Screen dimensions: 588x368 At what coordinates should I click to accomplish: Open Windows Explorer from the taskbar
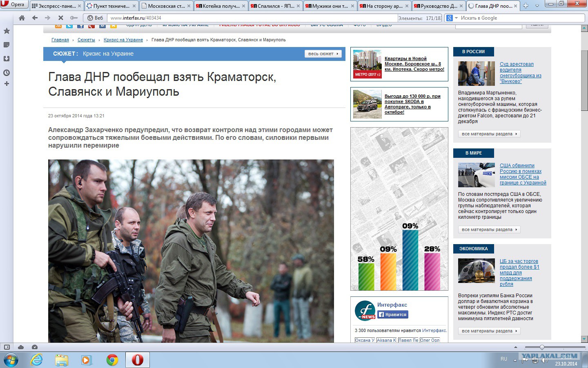[62, 360]
